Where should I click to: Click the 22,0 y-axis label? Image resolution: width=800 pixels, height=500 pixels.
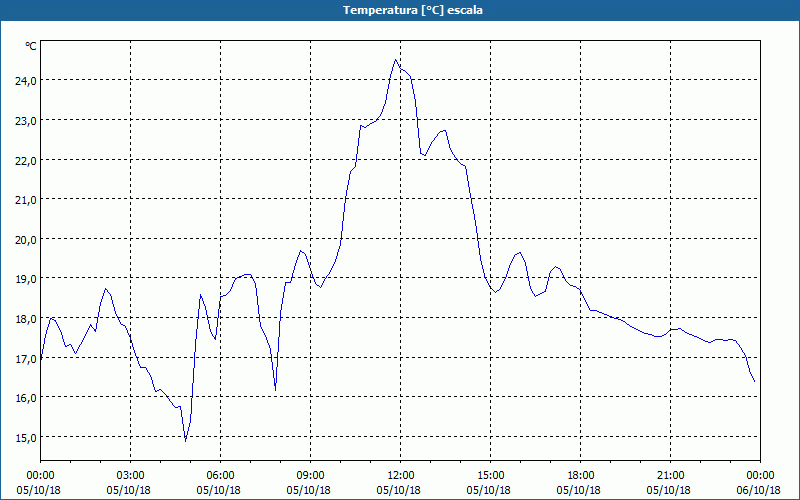[x=26, y=161]
